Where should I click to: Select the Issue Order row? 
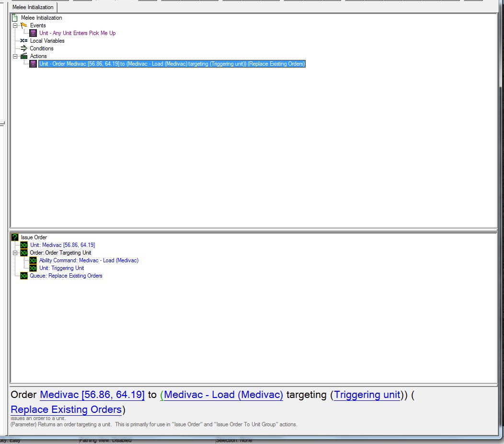(34, 237)
